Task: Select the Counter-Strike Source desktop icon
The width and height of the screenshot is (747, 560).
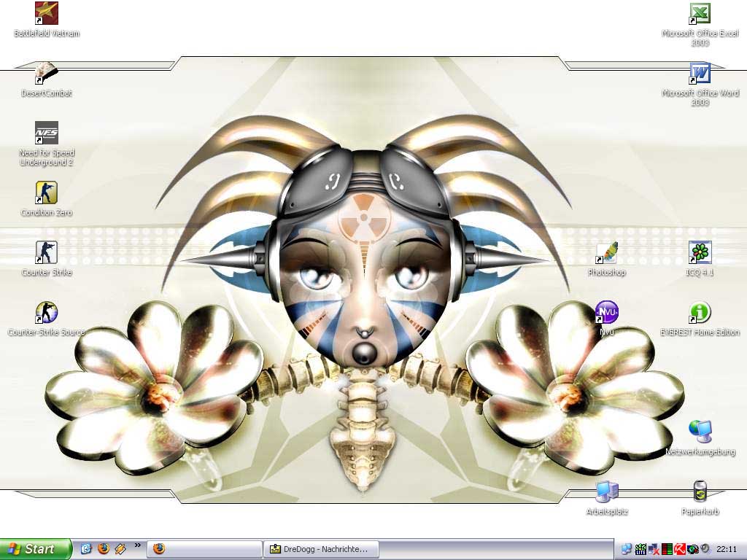Action: 47,318
